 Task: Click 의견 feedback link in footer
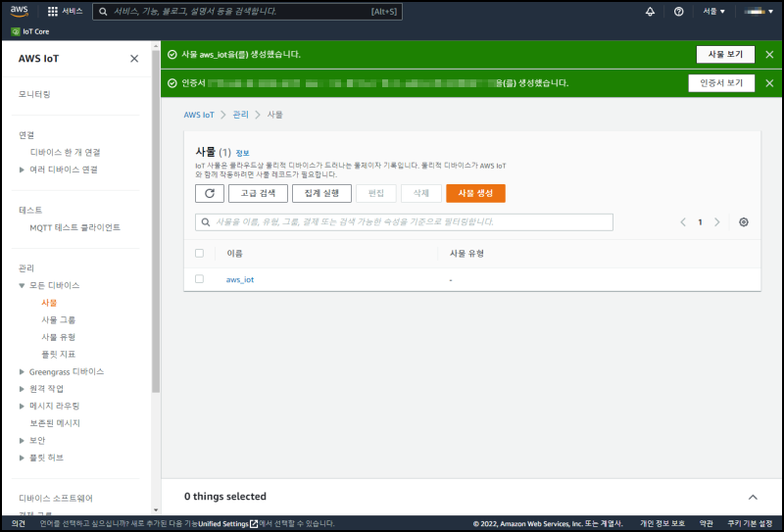[19, 523]
